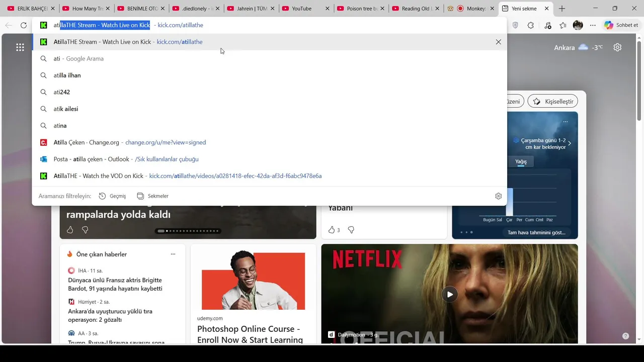This screenshot has height=362, width=644.
Task: Select the atina search suggestion
Action: [x=269, y=126]
